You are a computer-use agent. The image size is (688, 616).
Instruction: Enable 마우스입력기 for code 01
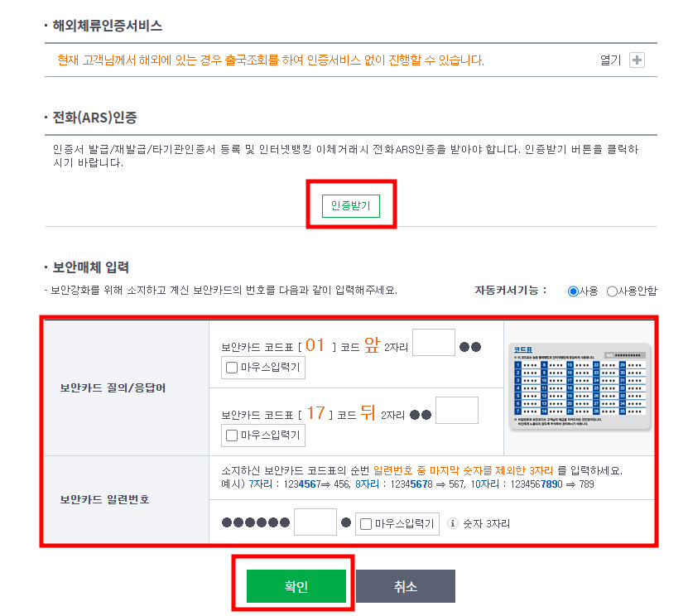tap(232, 368)
